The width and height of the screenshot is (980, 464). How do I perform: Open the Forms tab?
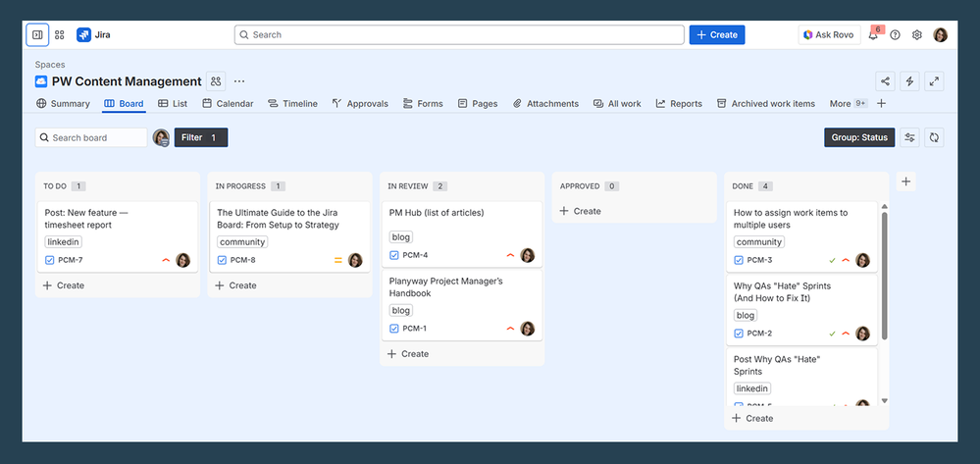pyautogui.click(x=423, y=104)
